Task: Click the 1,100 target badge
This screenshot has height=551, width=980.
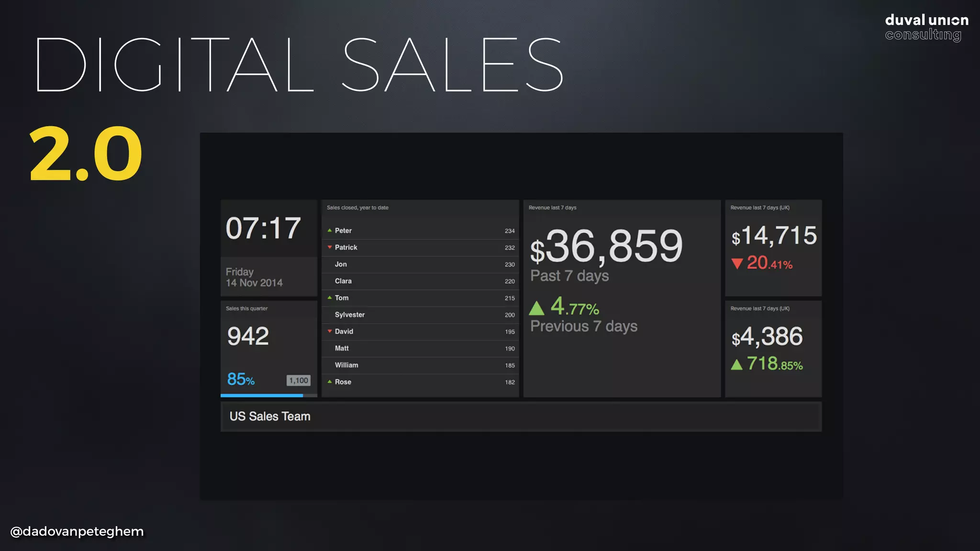Action: [299, 380]
